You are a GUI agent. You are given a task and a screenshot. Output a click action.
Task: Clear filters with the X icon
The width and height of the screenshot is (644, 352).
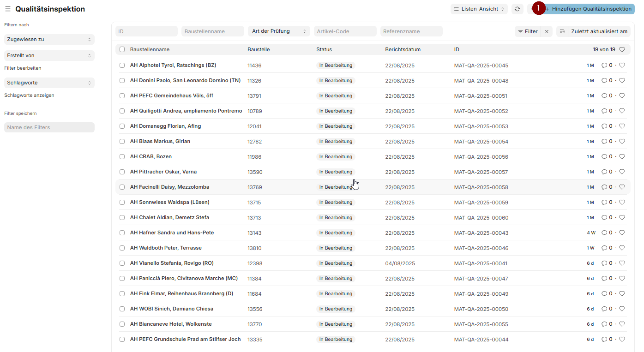pyautogui.click(x=547, y=31)
